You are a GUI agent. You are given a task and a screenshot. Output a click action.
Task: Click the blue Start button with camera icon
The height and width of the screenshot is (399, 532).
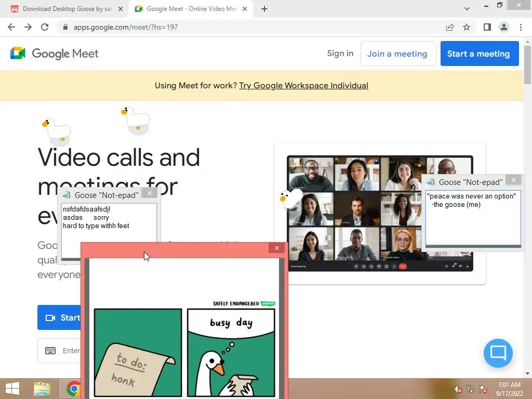[x=59, y=317]
